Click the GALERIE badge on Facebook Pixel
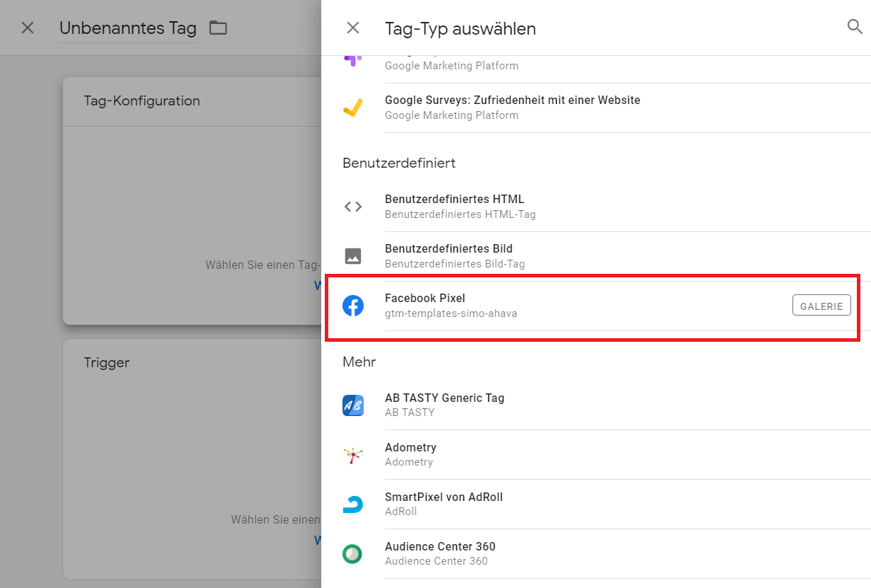Viewport: 871px width, 588px height. 821,306
